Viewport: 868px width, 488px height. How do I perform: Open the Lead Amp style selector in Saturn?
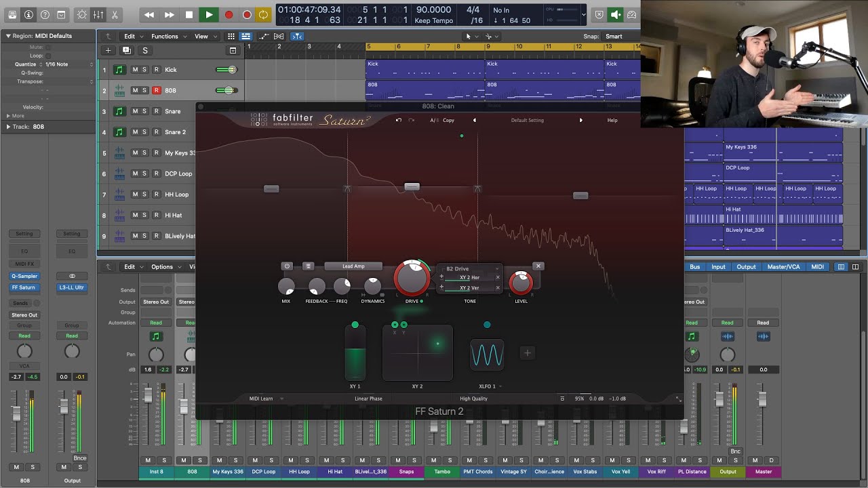coord(353,266)
